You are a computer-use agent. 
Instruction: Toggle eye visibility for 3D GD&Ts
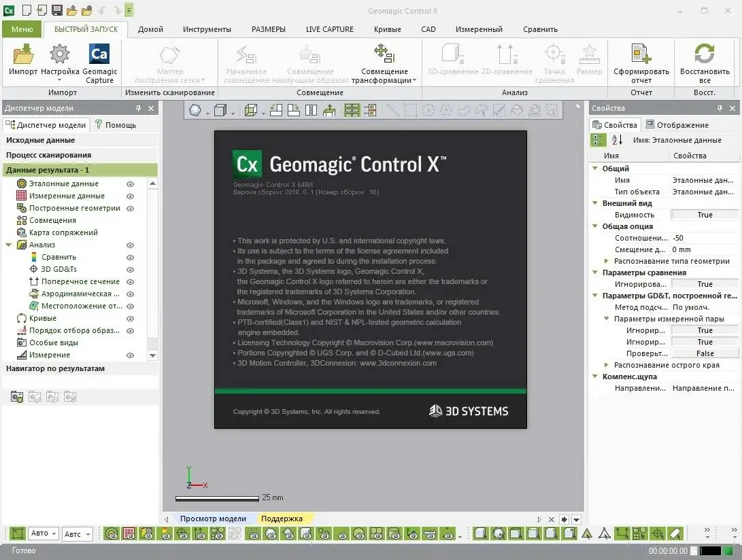click(130, 270)
